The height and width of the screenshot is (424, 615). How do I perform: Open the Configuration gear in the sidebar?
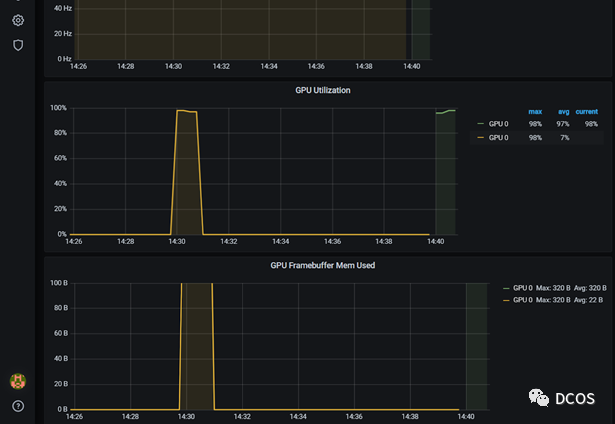pyautogui.click(x=18, y=20)
